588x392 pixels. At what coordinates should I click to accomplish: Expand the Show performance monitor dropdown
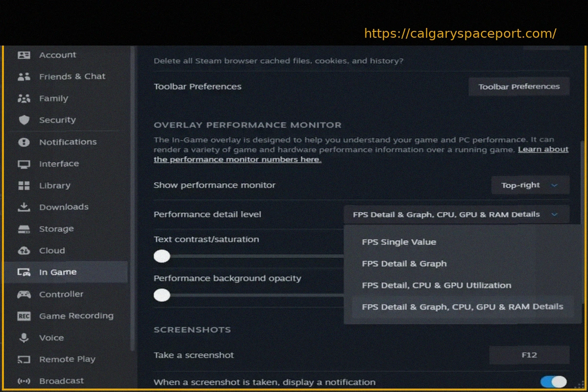point(530,185)
